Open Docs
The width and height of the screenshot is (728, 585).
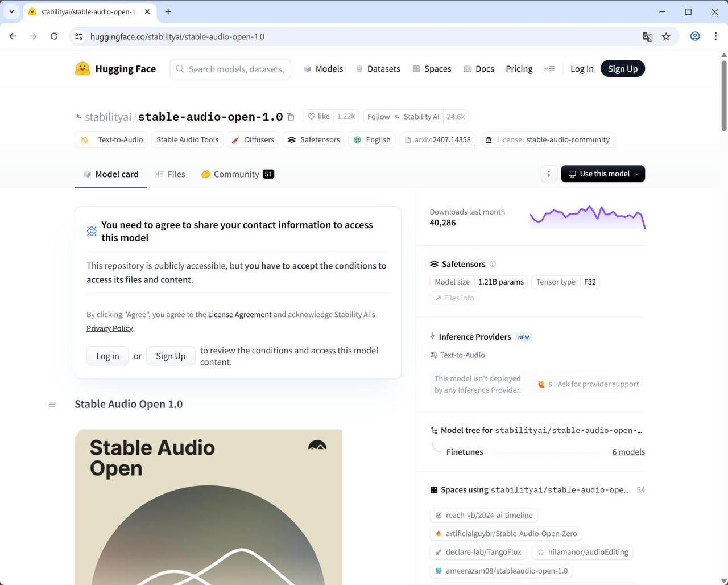pyautogui.click(x=478, y=69)
